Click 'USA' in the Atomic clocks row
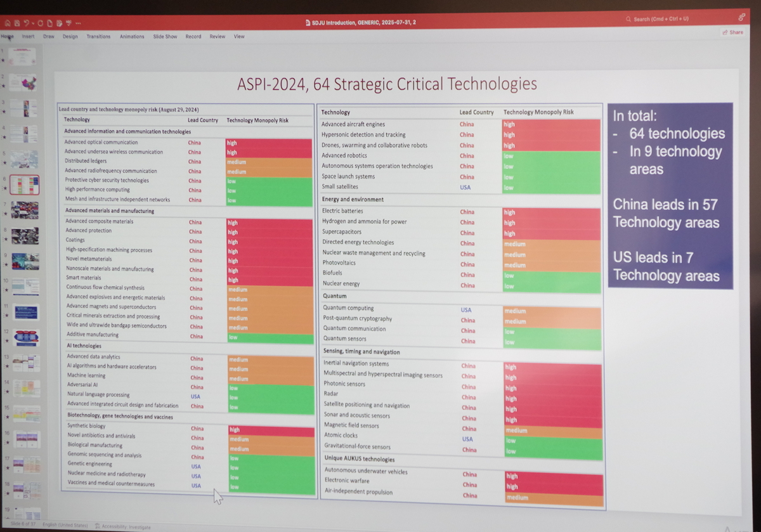The width and height of the screenshot is (761, 532). point(467,439)
